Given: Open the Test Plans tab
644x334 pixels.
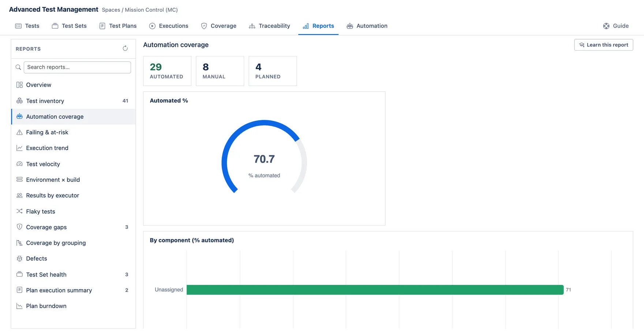Looking at the screenshot, I should tap(118, 26).
